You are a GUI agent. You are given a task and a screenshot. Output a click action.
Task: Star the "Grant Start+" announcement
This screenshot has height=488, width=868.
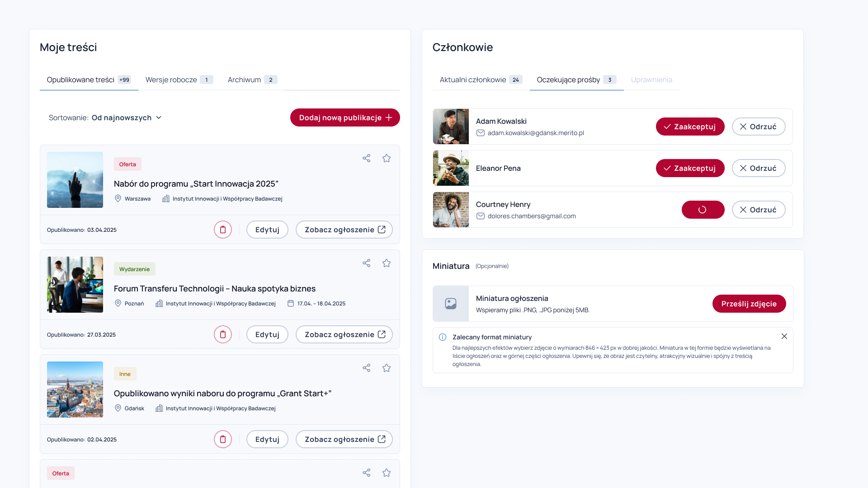[386, 368]
